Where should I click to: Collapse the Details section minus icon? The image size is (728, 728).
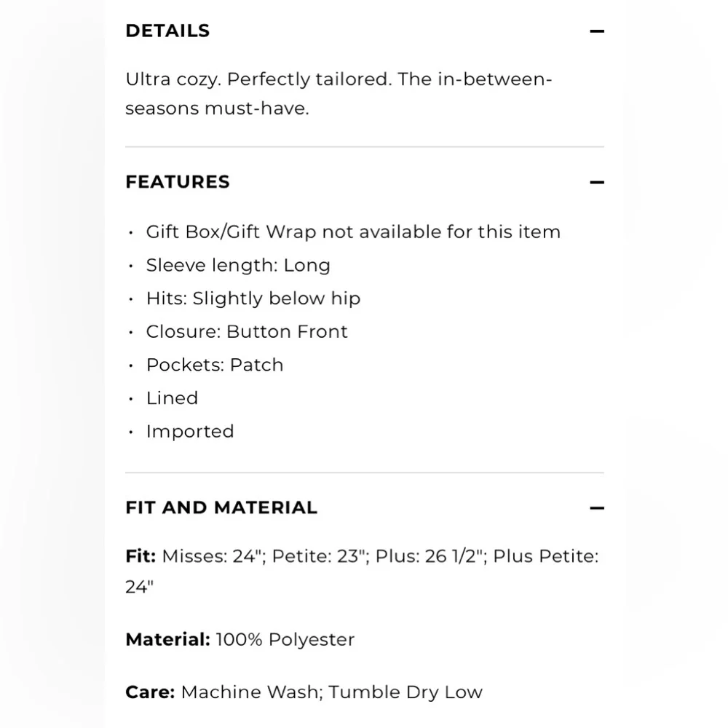pyautogui.click(x=597, y=31)
